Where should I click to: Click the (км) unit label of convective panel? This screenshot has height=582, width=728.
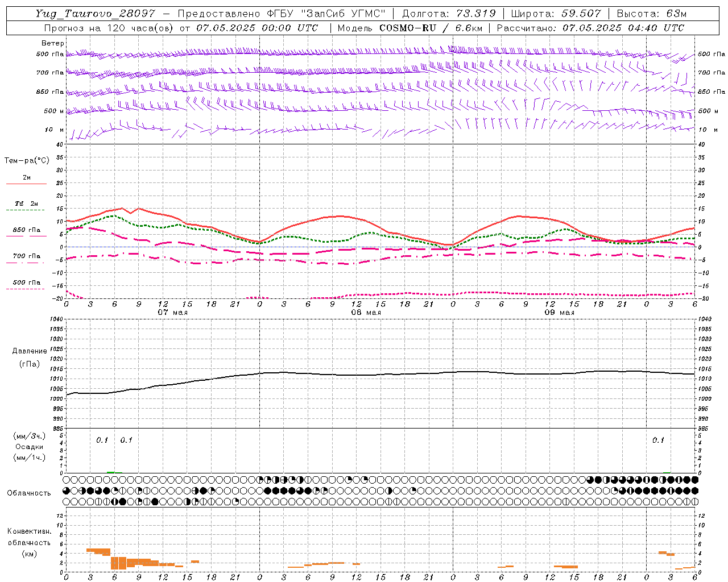[30, 554]
